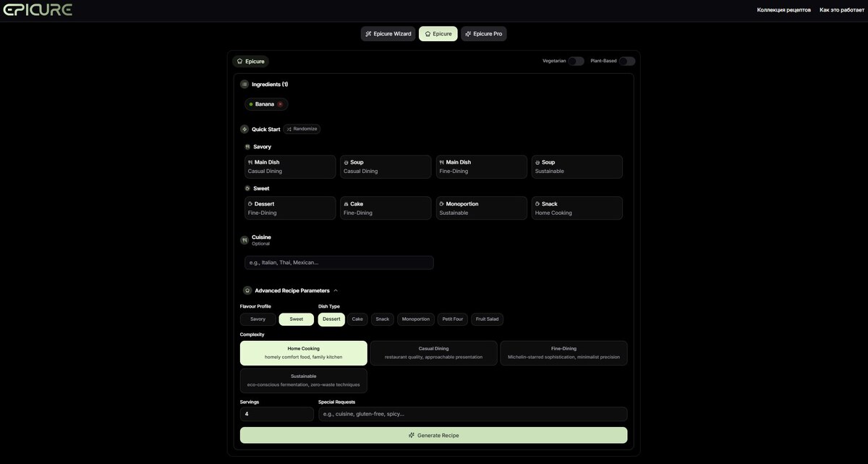Pick Main Dish Fine-Dining preset
This screenshot has width=868, height=464.
482,166
